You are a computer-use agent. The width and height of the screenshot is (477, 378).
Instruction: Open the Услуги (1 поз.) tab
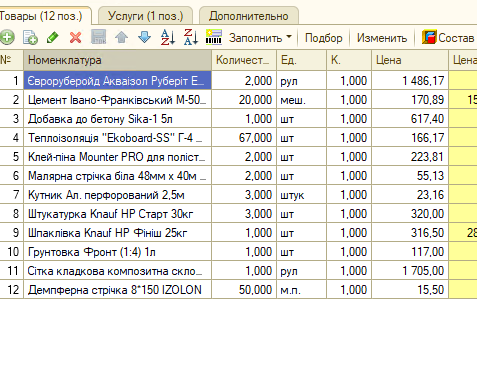(x=146, y=16)
